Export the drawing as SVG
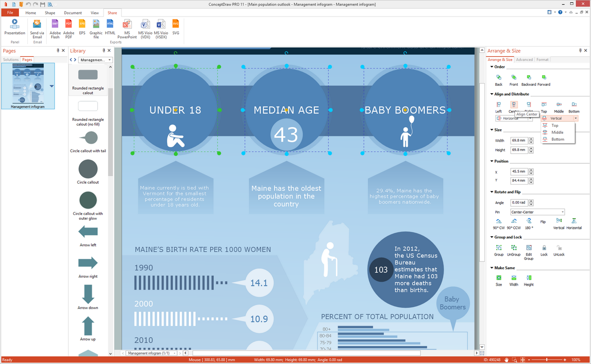The width and height of the screenshot is (591, 364). click(x=175, y=27)
